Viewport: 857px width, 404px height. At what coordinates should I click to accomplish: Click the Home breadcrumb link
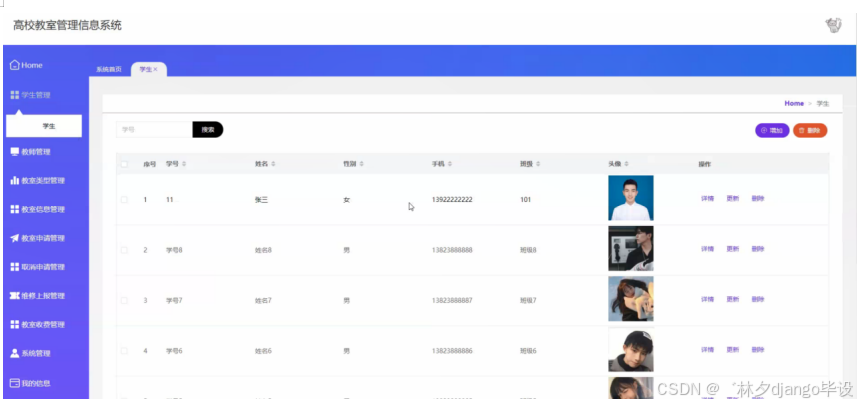click(x=794, y=103)
